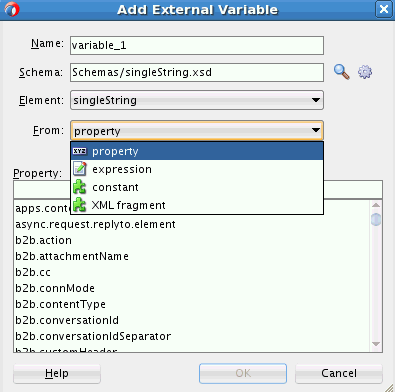Close the Add External Variable dialog
395x392 pixels.
tap(384, 9)
